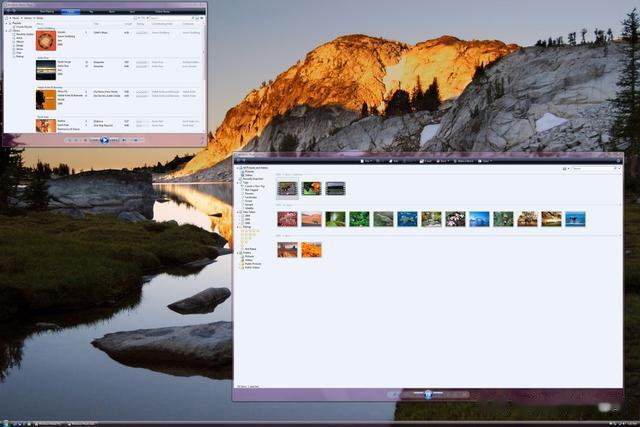
Task: Collapse the Library node in Media Player
Action: [x=7, y=31]
